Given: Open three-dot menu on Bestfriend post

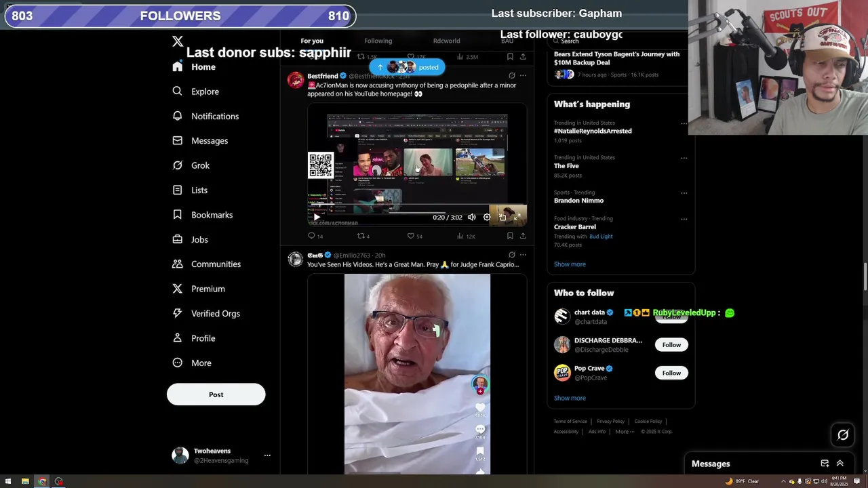Looking at the screenshot, I should pos(523,76).
